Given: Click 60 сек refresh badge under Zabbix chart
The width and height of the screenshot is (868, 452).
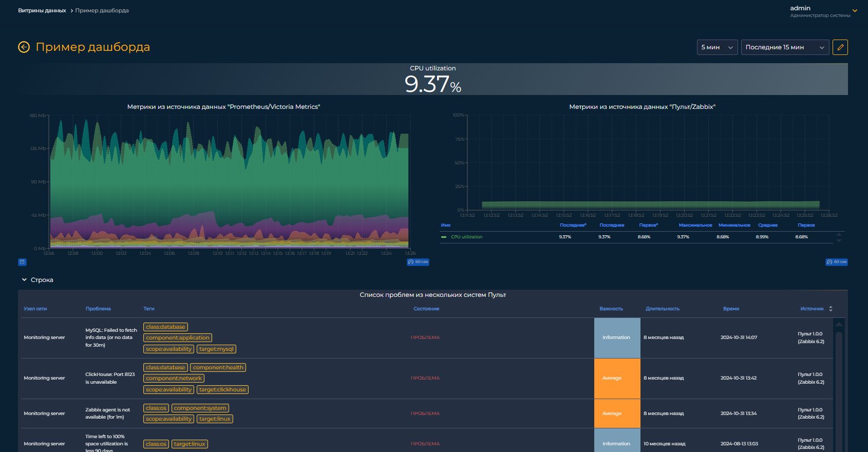Looking at the screenshot, I should pyautogui.click(x=836, y=262).
